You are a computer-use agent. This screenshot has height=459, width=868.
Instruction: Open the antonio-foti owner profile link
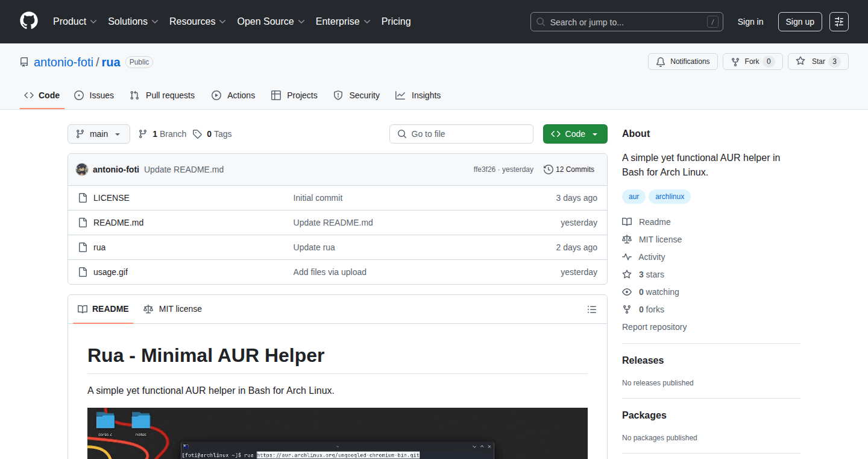[64, 62]
